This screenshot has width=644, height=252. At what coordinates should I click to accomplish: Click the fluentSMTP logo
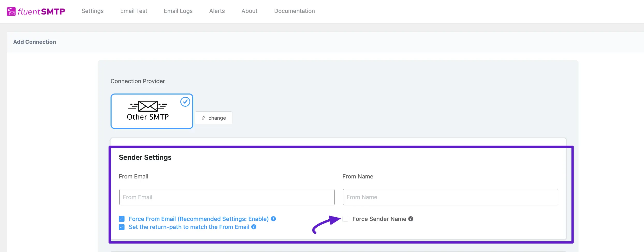(x=36, y=11)
